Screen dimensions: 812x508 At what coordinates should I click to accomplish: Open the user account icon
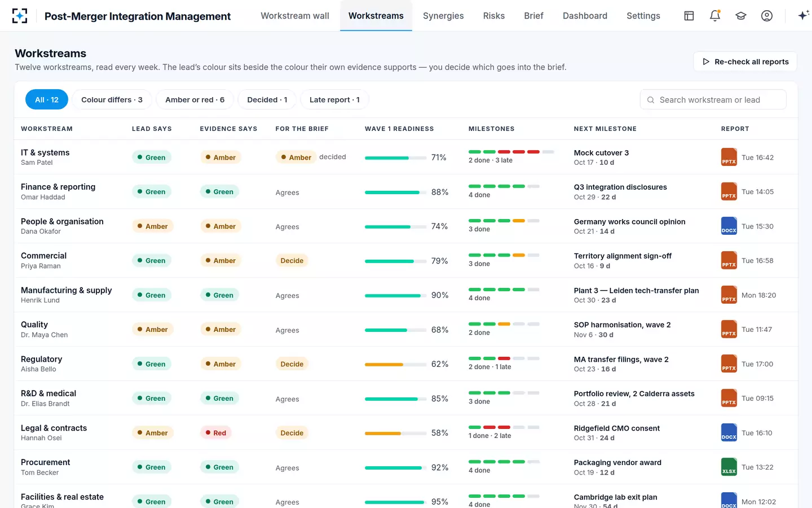click(767, 16)
